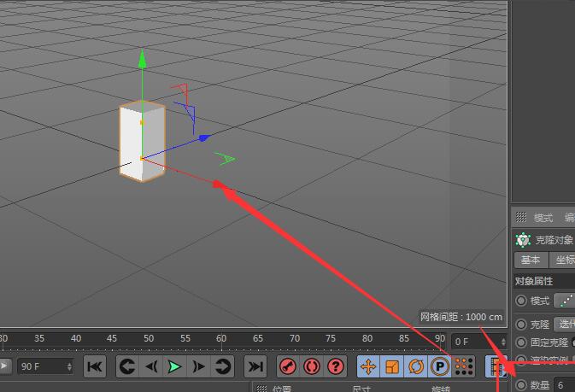Select the white cube in the viewport

[x=143, y=141]
